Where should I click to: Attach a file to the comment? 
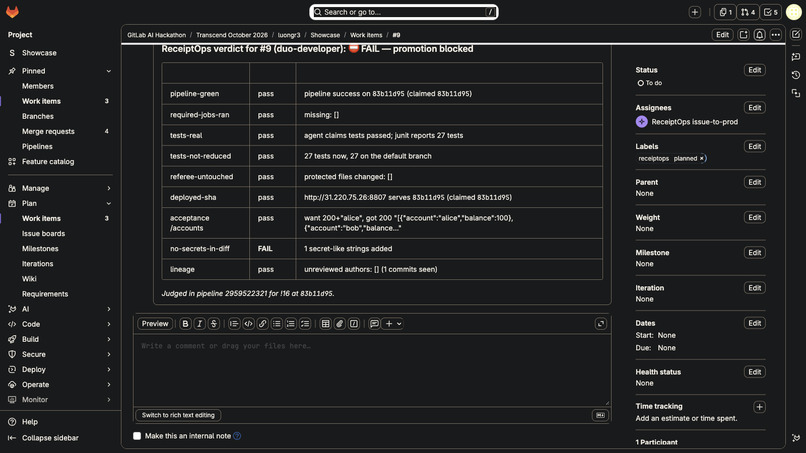[339, 323]
